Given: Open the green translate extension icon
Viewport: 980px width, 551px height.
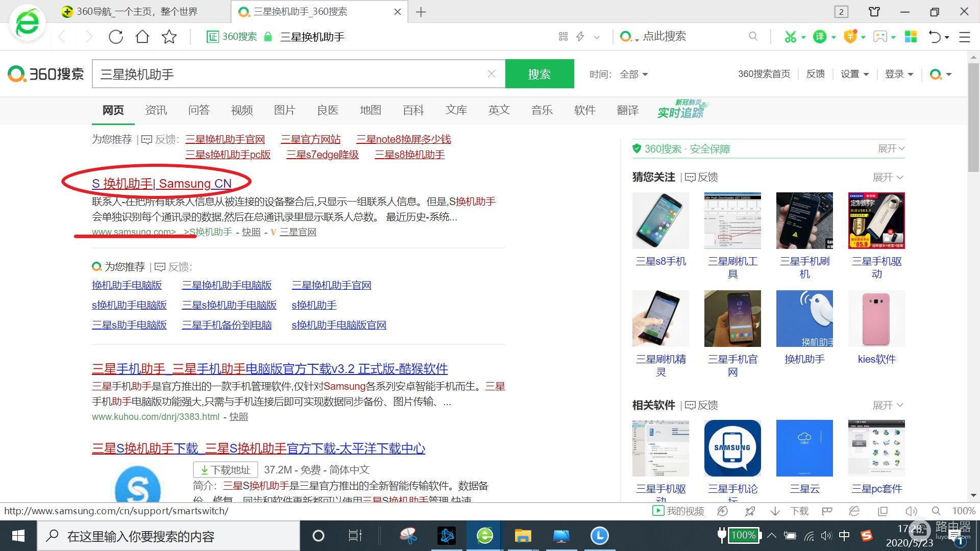Looking at the screenshot, I should (x=820, y=37).
